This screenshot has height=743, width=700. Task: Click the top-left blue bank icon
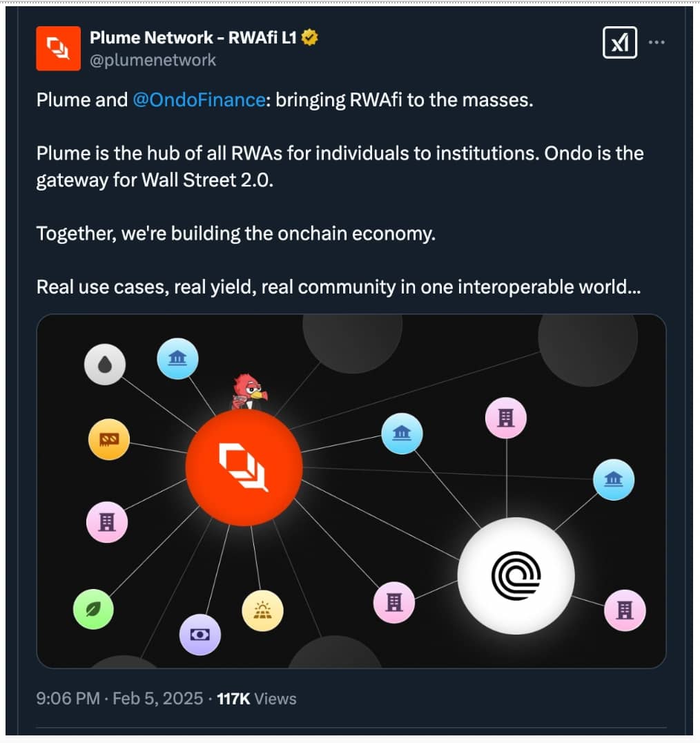[177, 358]
